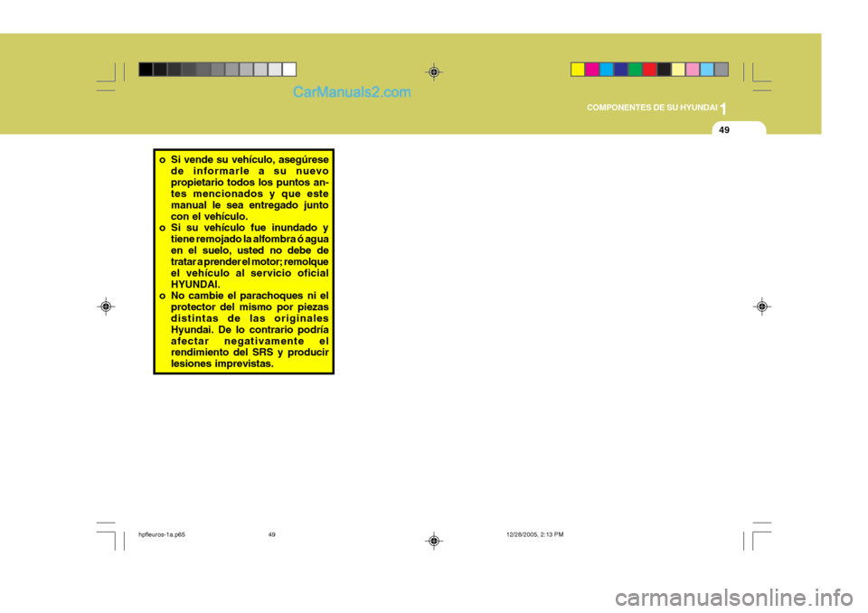Click the registration crosshair at the top center
The height and width of the screenshot is (613, 868).
[434, 72]
